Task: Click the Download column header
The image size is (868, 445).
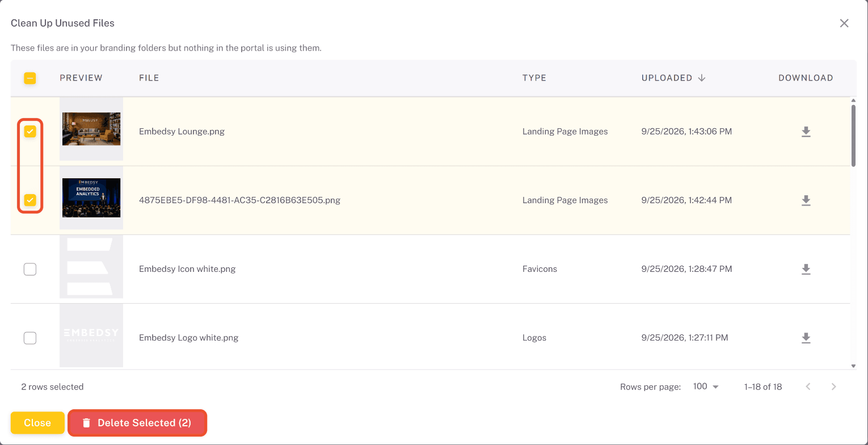Action: [x=806, y=78]
